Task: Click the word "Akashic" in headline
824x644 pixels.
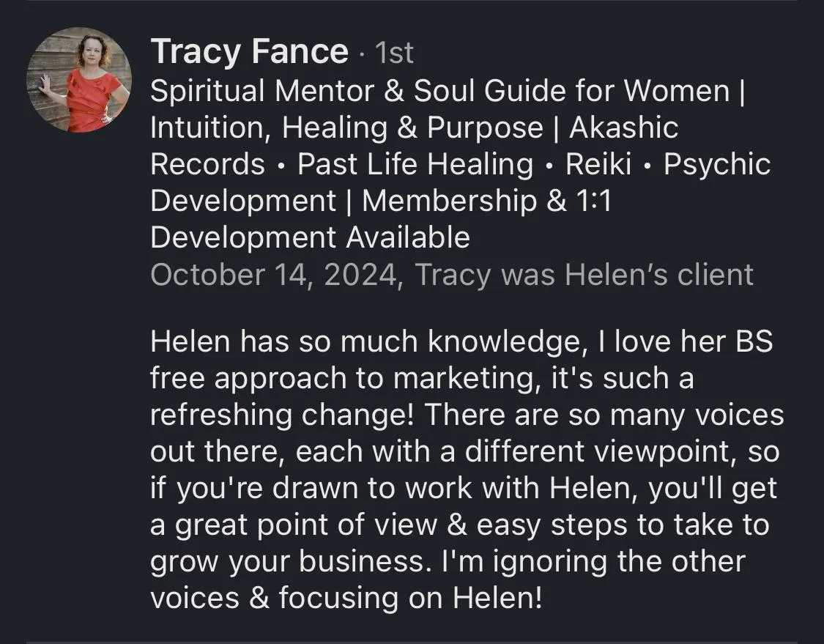Action: point(624,127)
